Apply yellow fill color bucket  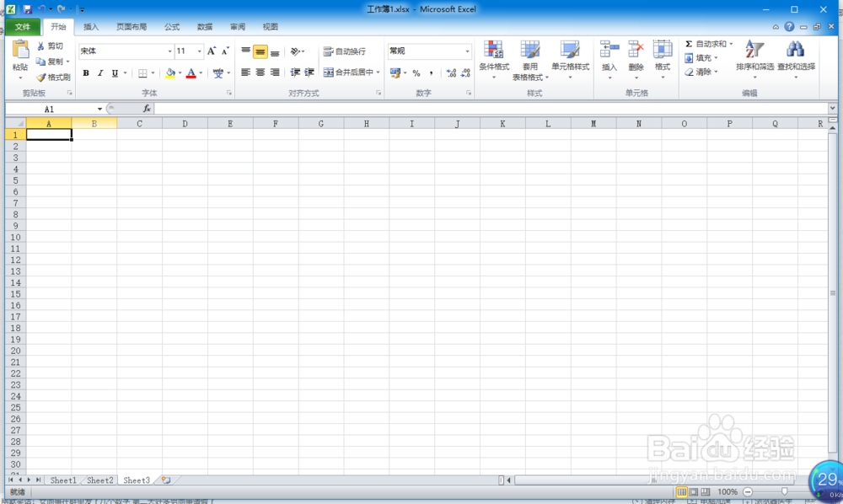pos(170,73)
